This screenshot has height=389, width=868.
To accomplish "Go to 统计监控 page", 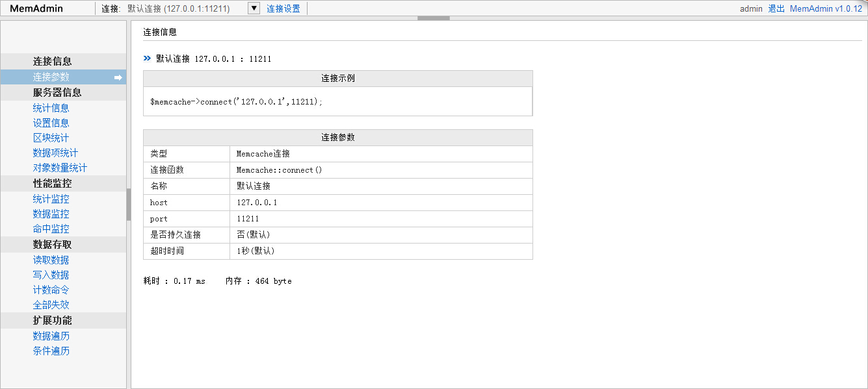I will [51, 199].
